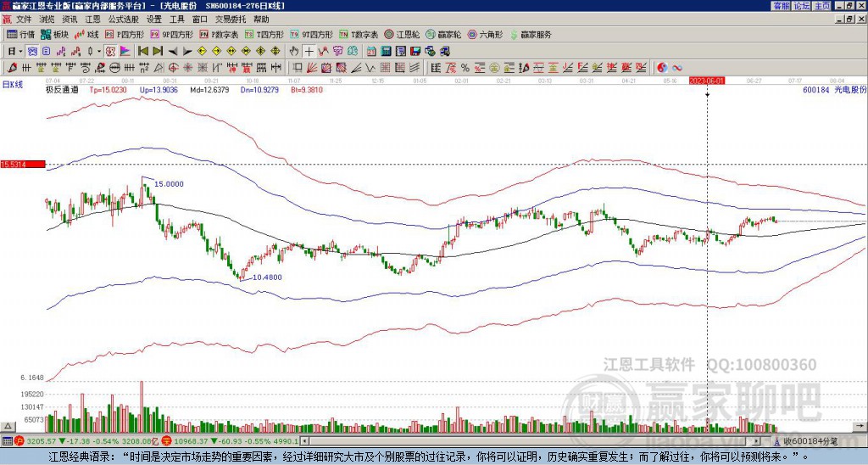Click the 客服 button in title bar

[782, 6]
